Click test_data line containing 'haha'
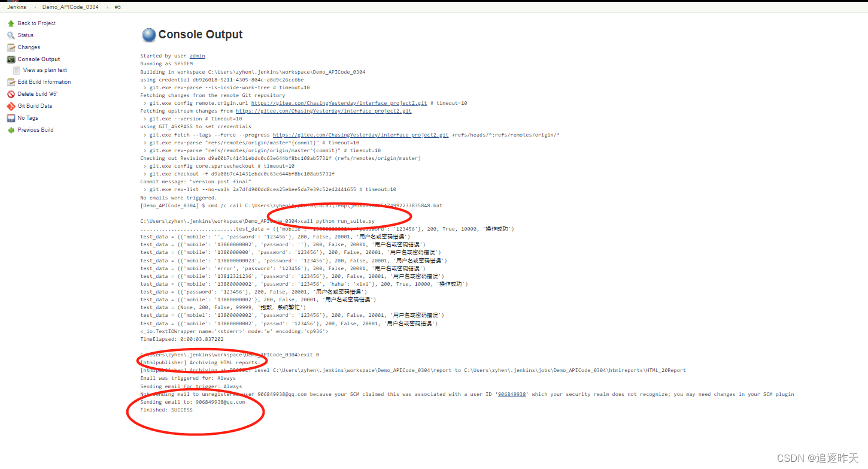 coord(304,284)
